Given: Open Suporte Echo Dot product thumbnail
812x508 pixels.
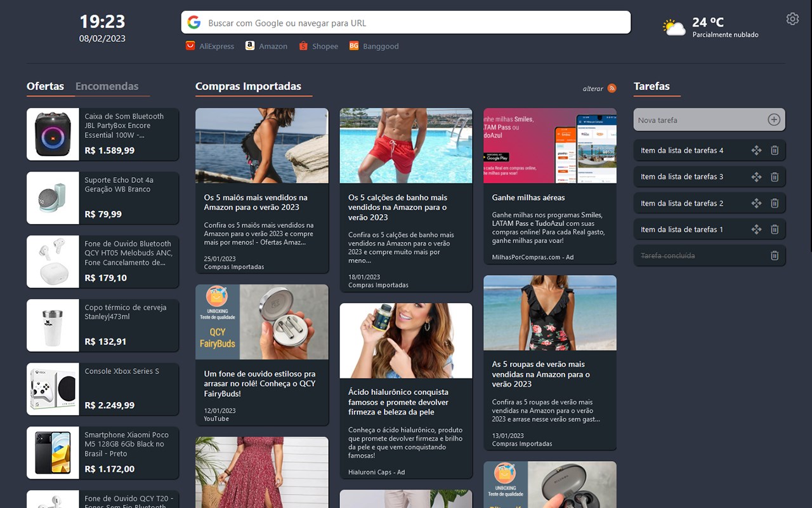Looking at the screenshot, I should 53,198.
